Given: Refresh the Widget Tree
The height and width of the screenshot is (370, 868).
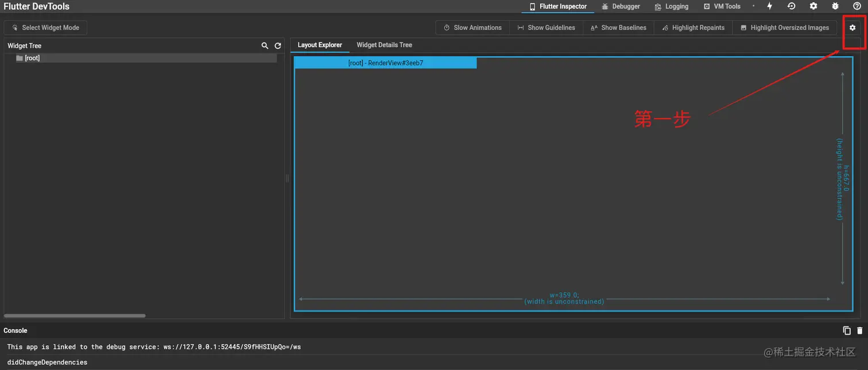Looking at the screenshot, I should pos(278,46).
